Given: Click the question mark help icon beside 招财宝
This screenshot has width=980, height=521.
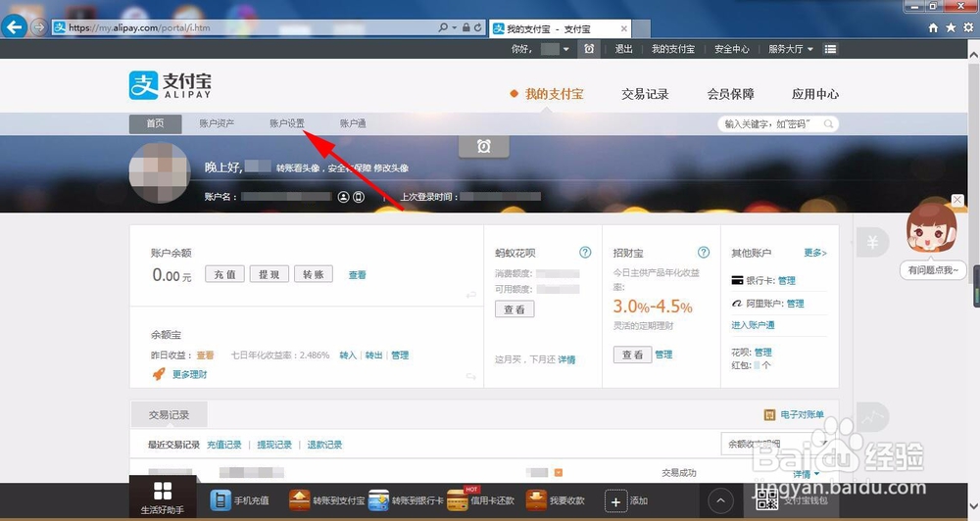Looking at the screenshot, I should [703, 253].
